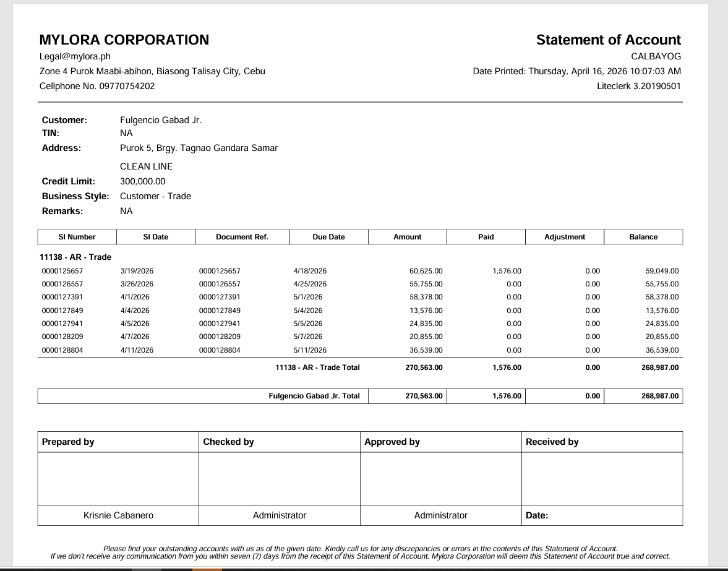This screenshot has width=728, height=571.
Task: Select the Due Date column header
Action: [328, 237]
